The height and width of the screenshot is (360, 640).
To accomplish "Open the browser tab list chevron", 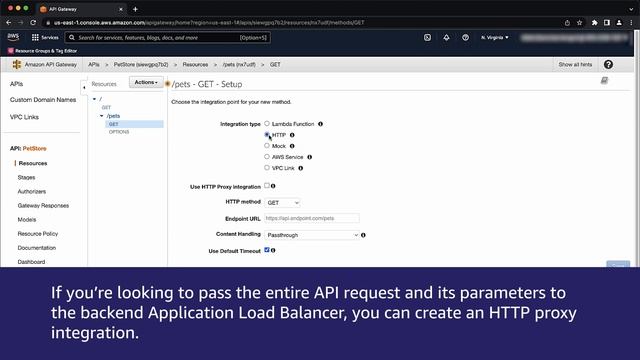I will click(631, 9).
